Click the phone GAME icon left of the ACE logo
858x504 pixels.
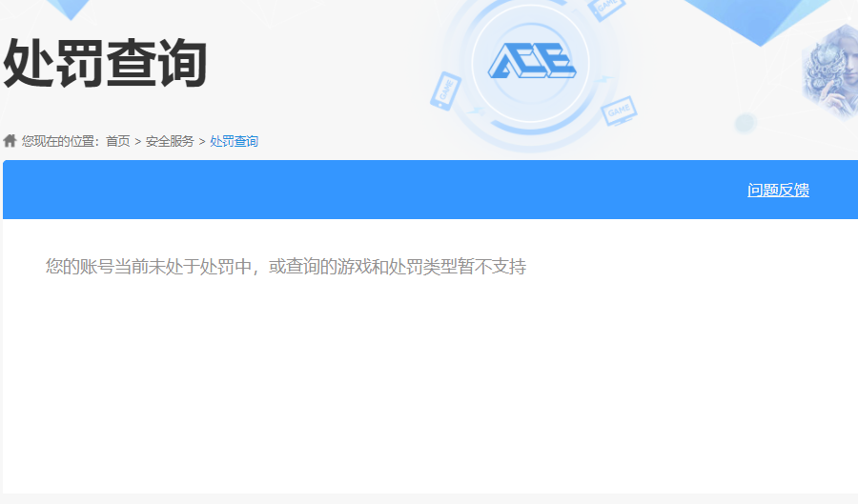click(x=445, y=91)
